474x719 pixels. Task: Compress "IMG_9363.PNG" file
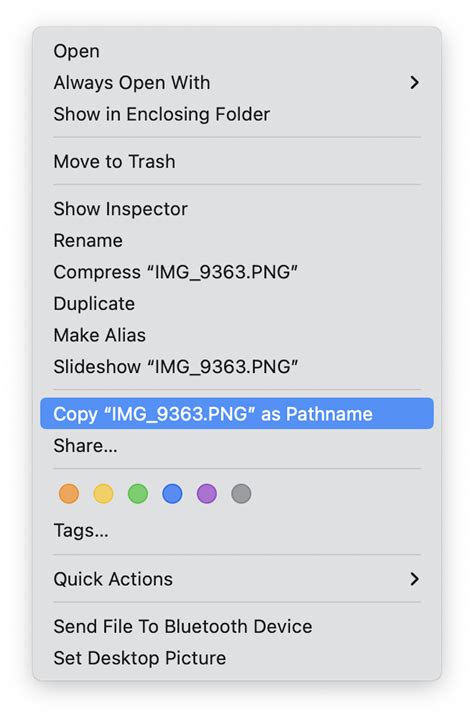[237, 272]
